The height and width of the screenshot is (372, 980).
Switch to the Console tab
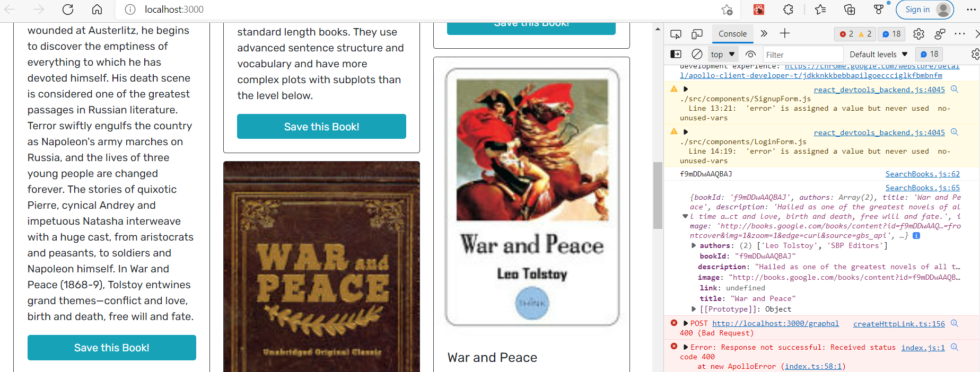(x=732, y=34)
